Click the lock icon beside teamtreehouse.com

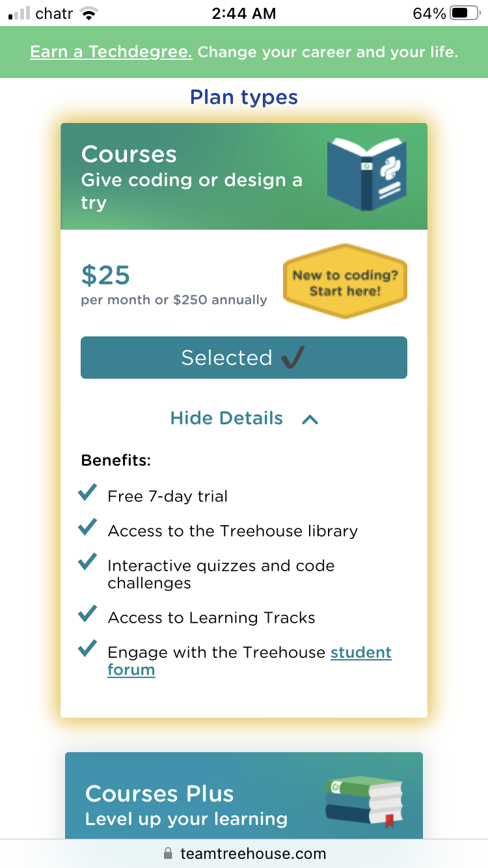169,853
